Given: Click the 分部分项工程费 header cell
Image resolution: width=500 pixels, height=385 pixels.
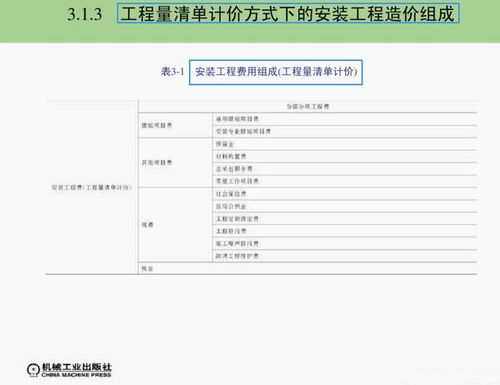Looking at the screenshot, I should coord(308,106).
